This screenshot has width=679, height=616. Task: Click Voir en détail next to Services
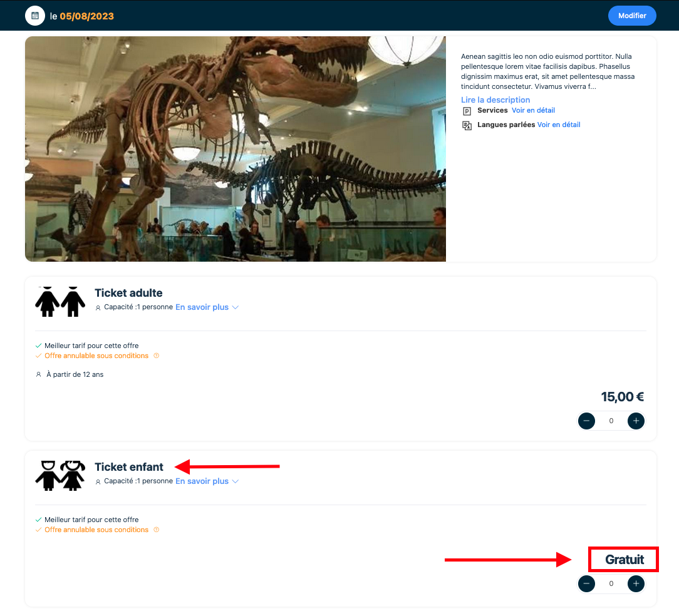(533, 111)
